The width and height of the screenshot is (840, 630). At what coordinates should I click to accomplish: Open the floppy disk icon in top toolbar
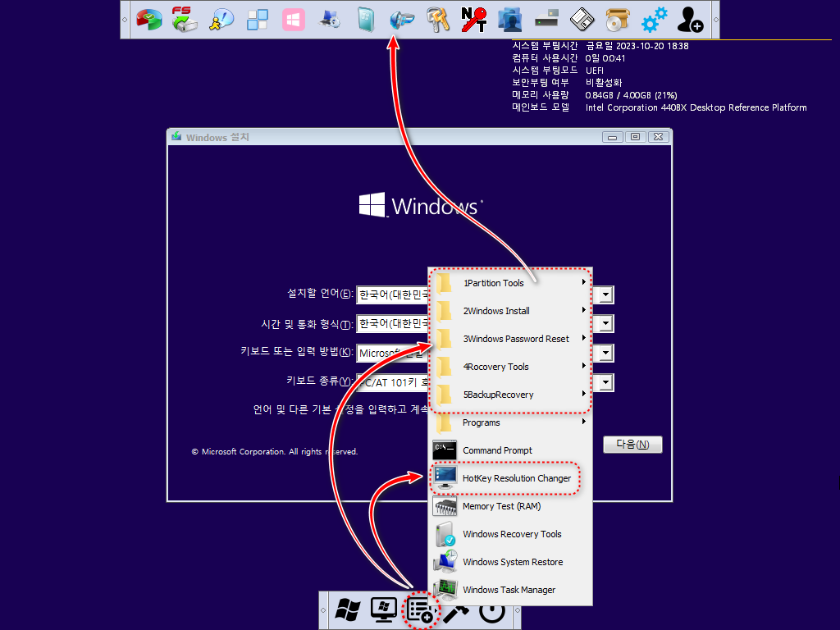pyautogui.click(x=582, y=20)
